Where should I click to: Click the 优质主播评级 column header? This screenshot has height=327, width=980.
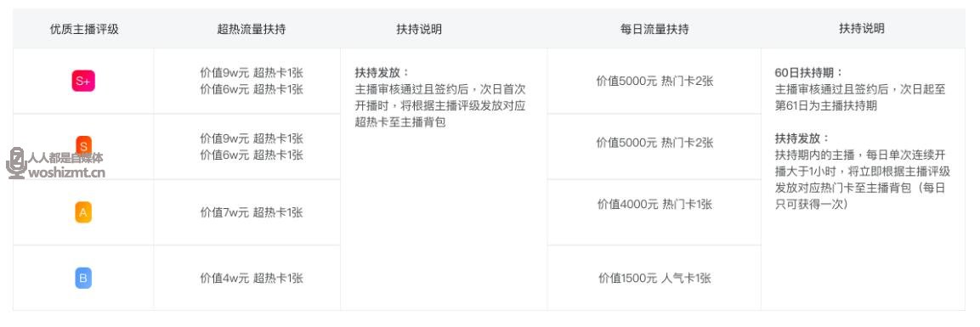pyautogui.click(x=84, y=30)
